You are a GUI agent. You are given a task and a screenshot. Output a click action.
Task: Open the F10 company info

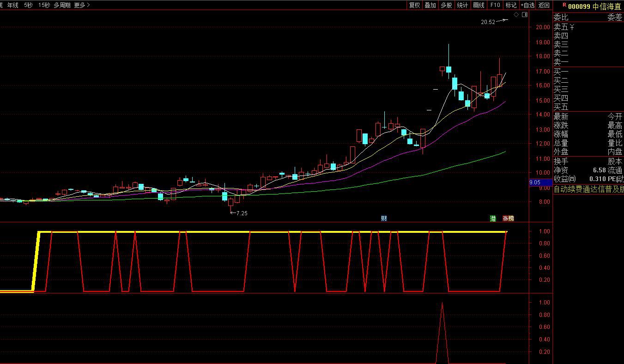pyautogui.click(x=495, y=5)
